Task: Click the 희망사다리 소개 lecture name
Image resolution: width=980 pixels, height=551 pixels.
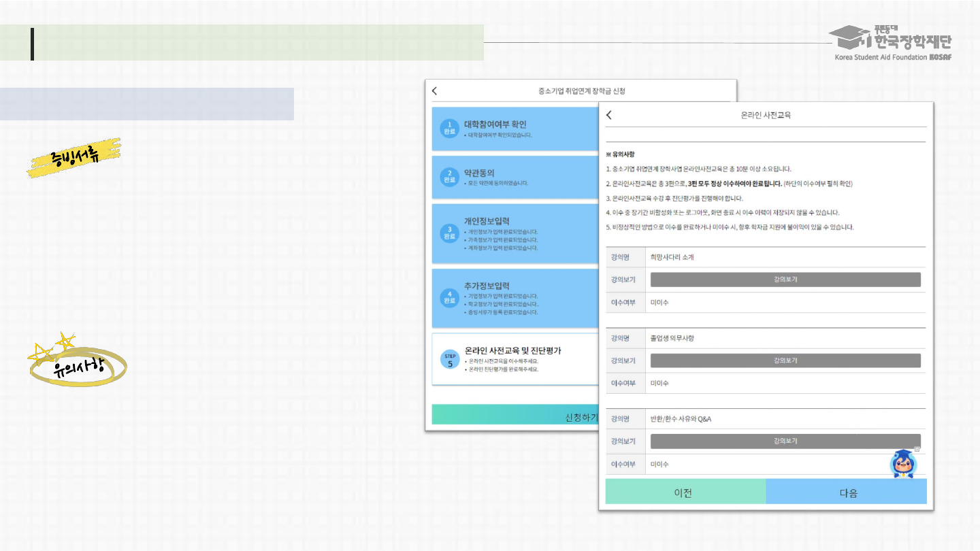Action: point(672,257)
